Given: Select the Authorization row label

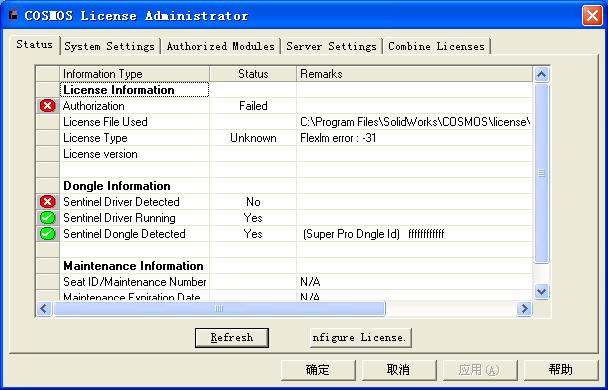Looking at the screenshot, I should click(135, 106).
